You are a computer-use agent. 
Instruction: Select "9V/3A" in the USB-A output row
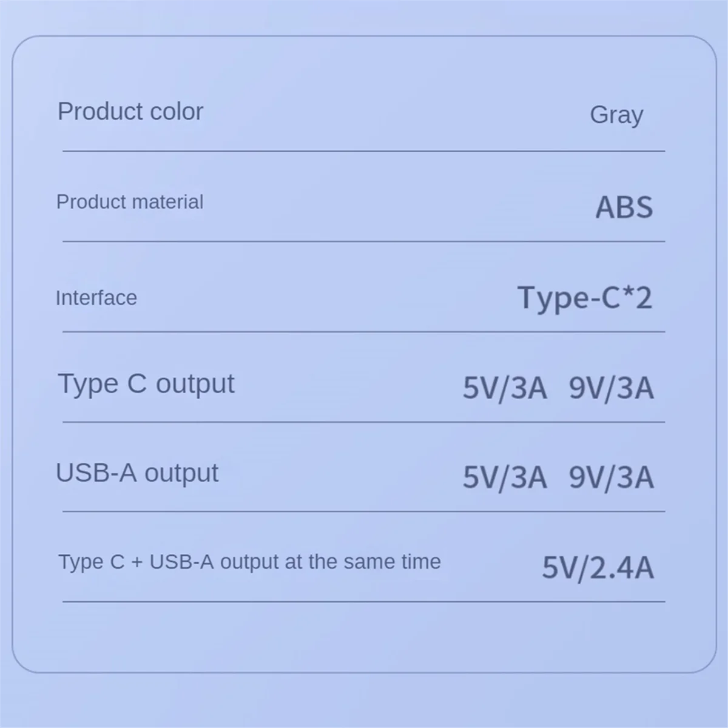pyautogui.click(x=611, y=477)
